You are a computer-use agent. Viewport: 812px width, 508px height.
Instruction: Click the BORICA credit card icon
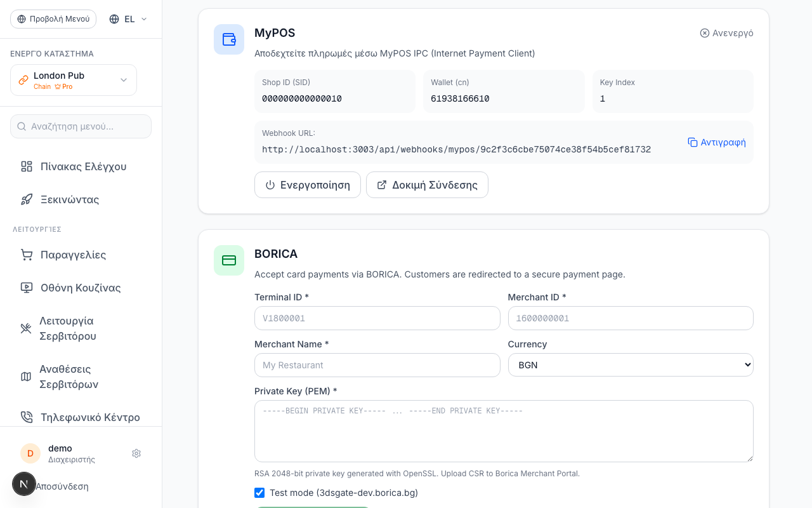tap(229, 260)
